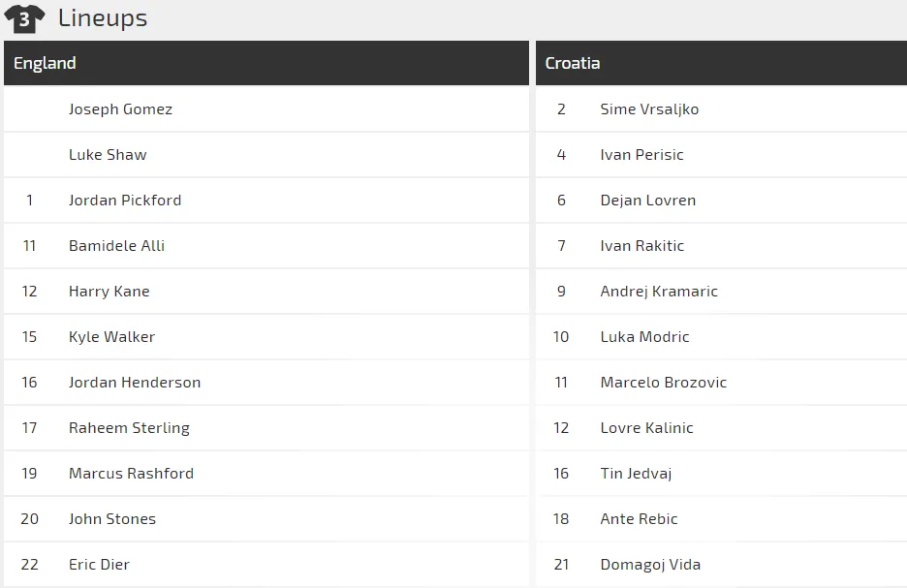The width and height of the screenshot is (907, 588).
Task: Select Bamidele Alli from the lineup
Action: click(116, 246)
